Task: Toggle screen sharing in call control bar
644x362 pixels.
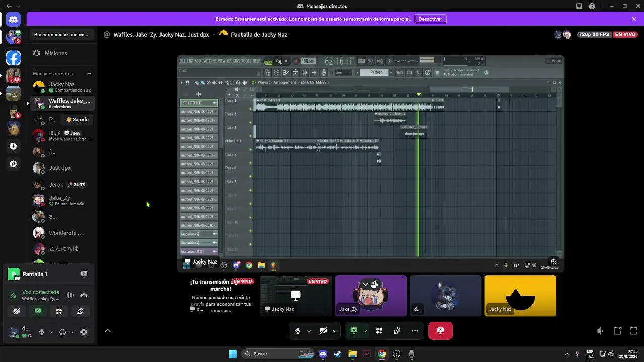Action: 354,331
